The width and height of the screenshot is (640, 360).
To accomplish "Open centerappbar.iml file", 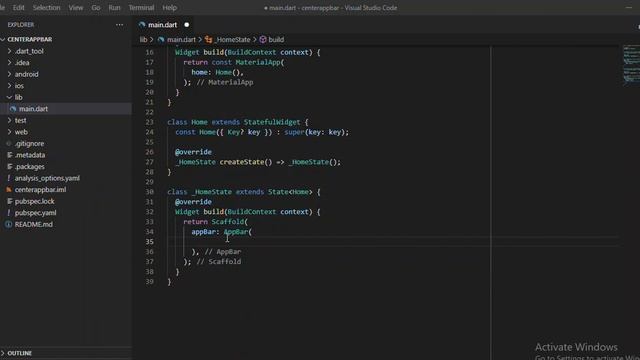I will tap(40, 190).
